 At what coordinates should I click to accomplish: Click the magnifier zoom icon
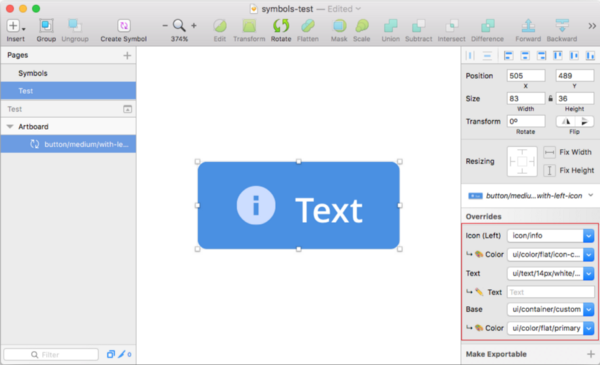tap(179, 26)
